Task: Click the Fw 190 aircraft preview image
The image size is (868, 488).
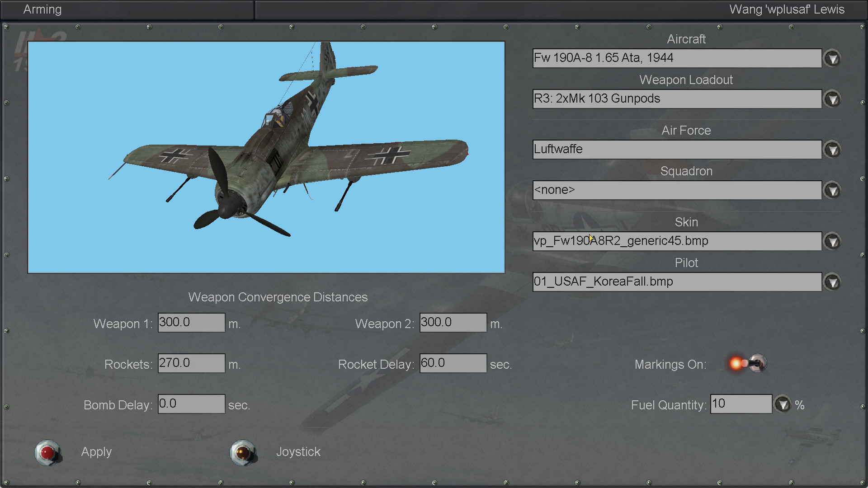Action: pyautogui.click(x=266, y=157)
